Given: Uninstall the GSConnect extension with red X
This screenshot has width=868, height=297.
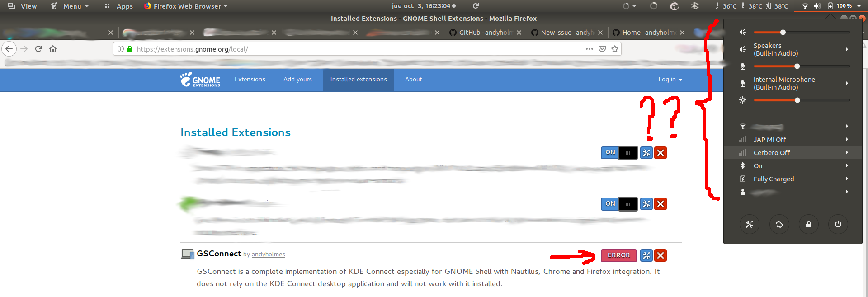Looking at the screenshot, I should tap(660, 255).
